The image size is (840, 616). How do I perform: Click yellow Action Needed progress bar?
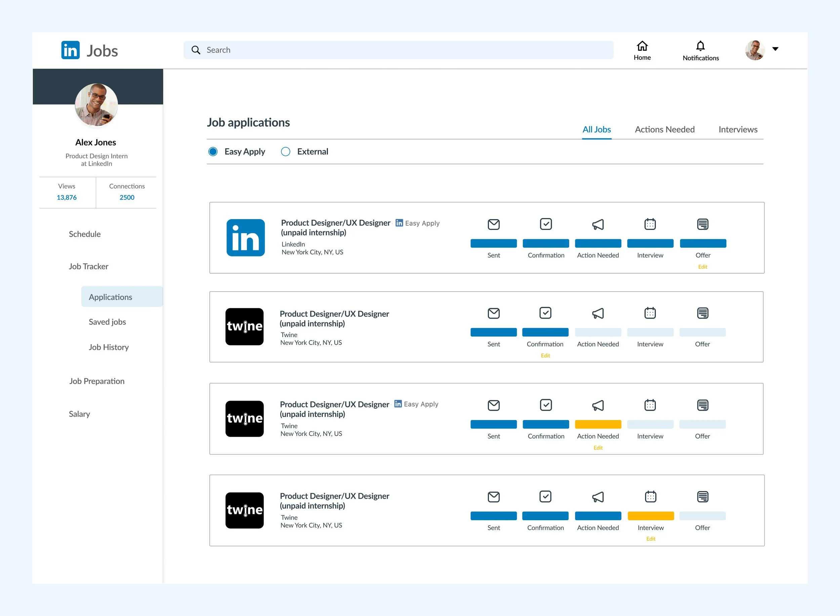tap(598, 424)
